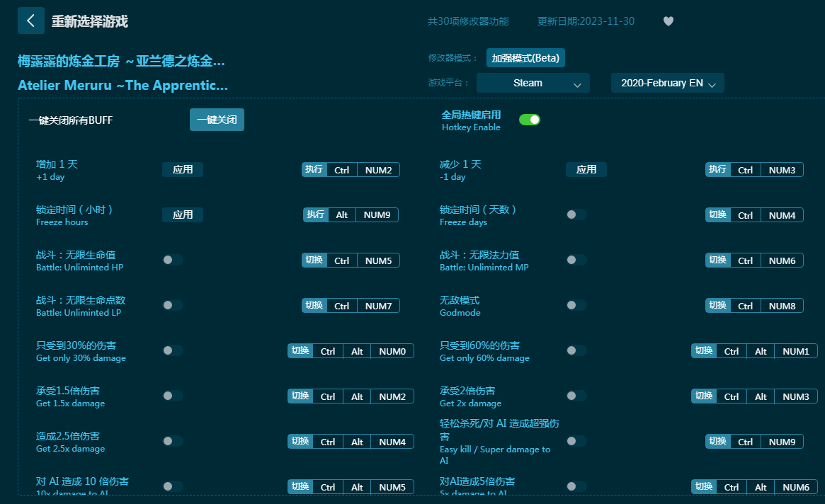
Task: Toggle Get only 30% damage
Action: pos(172,350)
